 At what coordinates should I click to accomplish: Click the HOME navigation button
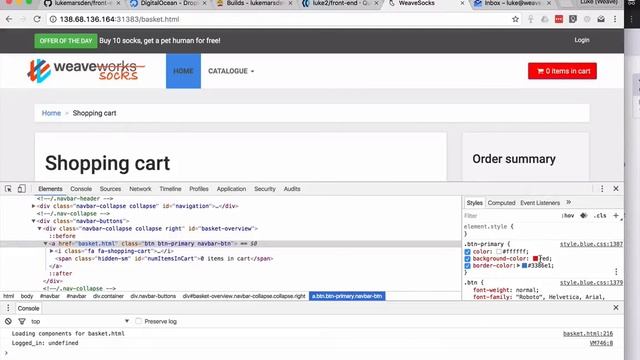tap(183, 71)
